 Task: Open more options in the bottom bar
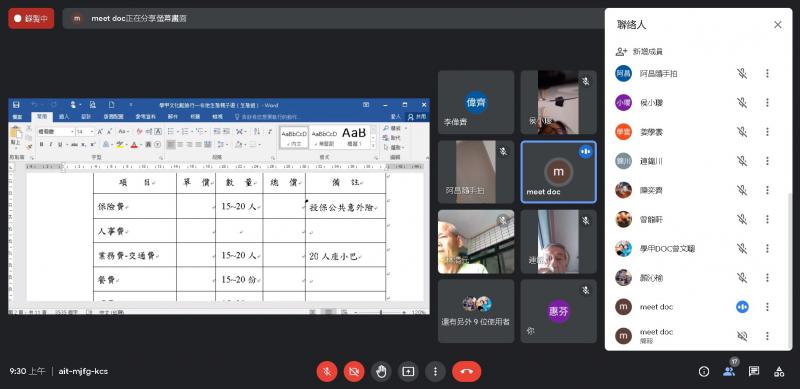(435, 372)
